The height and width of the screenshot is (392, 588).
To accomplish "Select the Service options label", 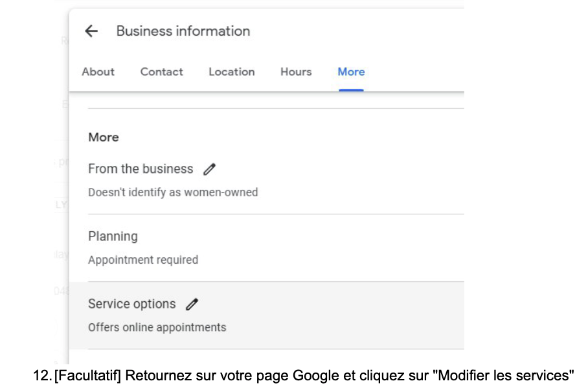I will tap(132, 305).
